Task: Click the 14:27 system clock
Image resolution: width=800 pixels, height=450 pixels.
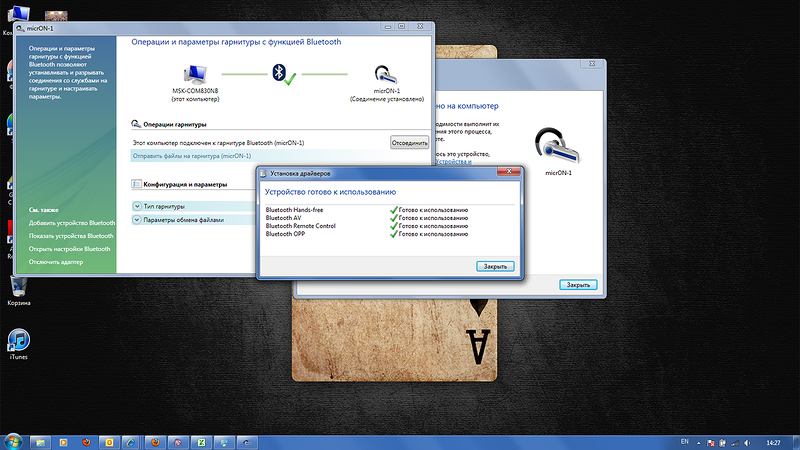Action: [x=773, y=443]
